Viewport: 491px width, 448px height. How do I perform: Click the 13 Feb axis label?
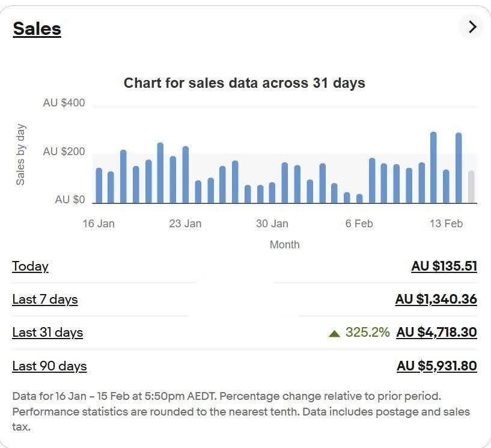click(446, 224)
